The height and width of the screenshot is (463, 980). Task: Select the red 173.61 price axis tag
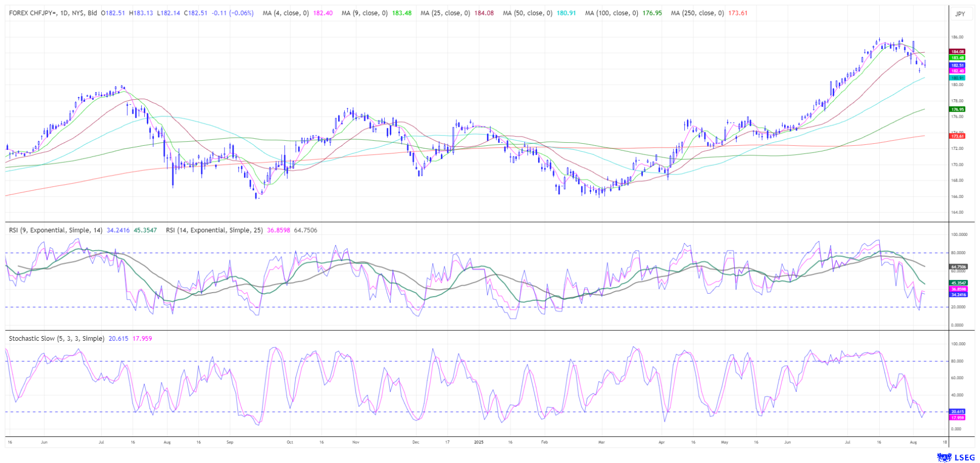point(957,136)
